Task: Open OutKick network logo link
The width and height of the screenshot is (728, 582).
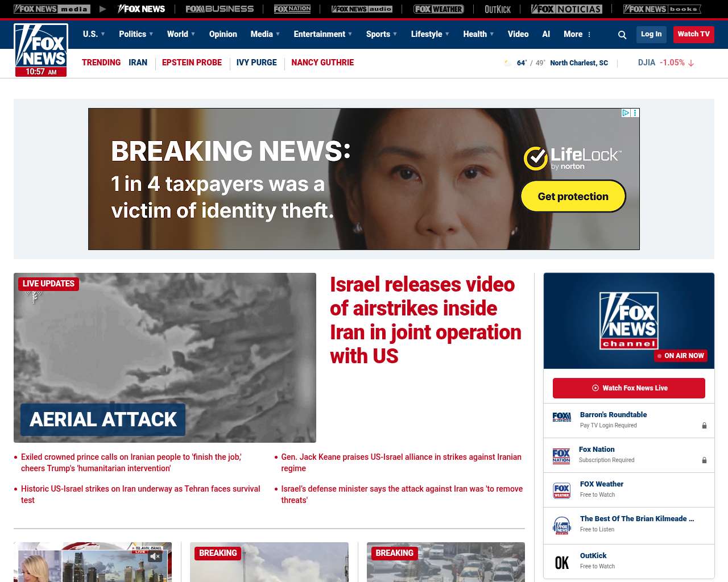Action: [498, 9]
